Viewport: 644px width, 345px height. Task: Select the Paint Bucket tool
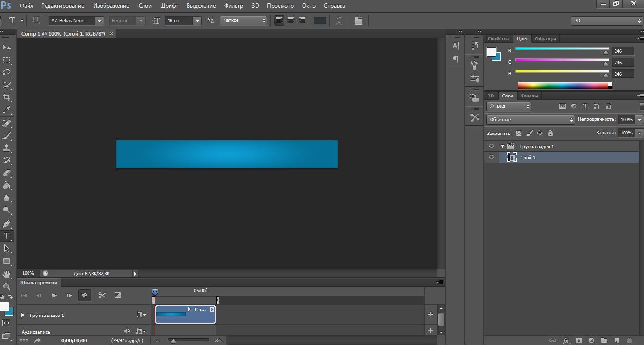pos(7,185)
